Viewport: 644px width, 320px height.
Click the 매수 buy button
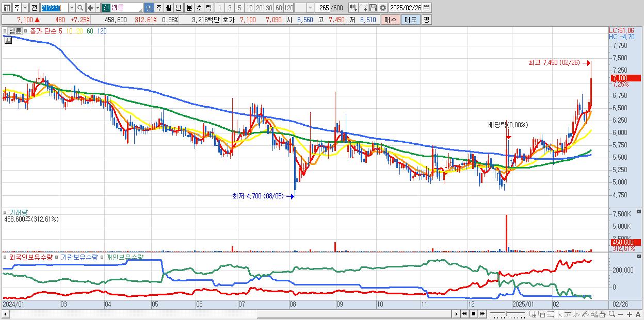point(390,20)
